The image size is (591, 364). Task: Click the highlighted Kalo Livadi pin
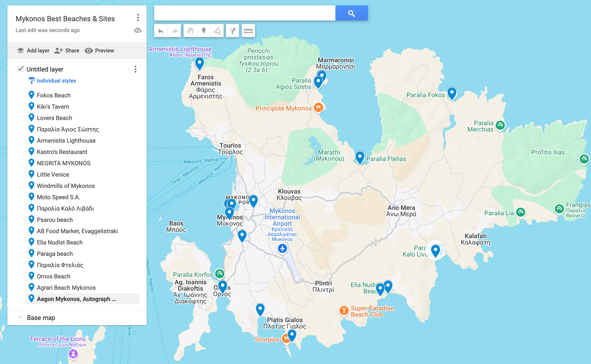point(435,251)
